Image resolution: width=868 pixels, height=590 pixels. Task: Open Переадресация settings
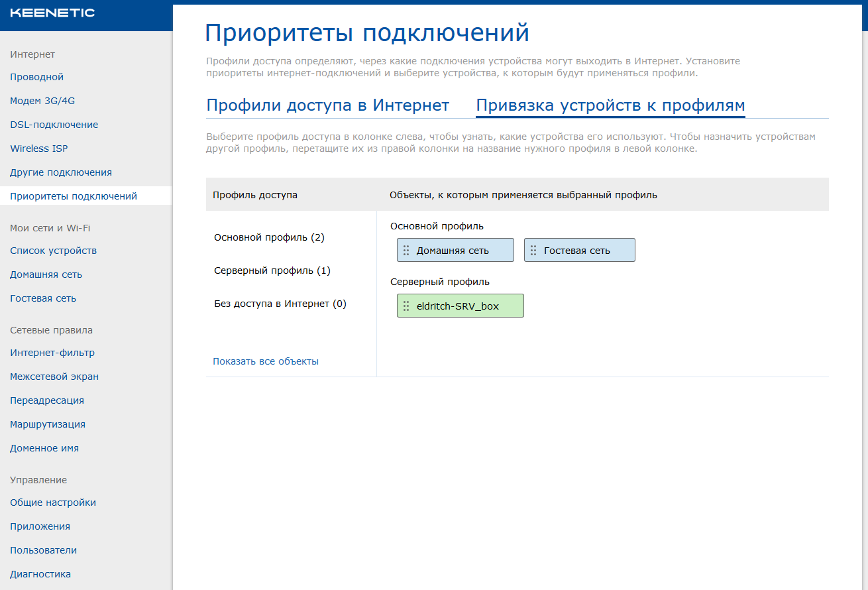point(47,400)
